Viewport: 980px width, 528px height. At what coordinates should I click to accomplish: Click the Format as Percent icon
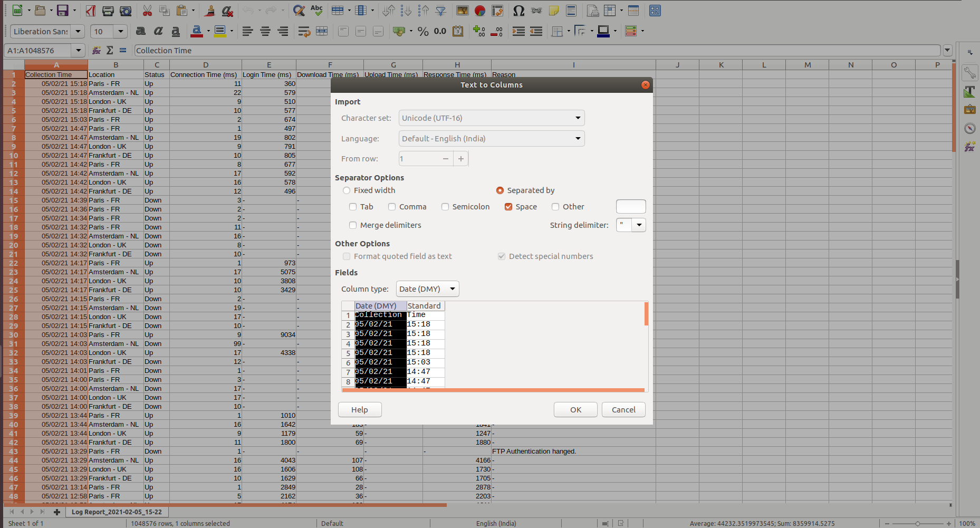[423, 32]
